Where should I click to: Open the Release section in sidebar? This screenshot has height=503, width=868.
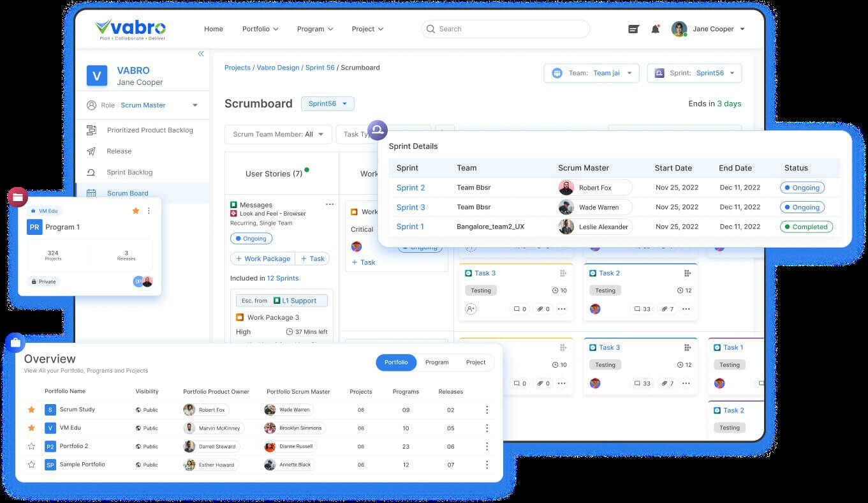119,151
